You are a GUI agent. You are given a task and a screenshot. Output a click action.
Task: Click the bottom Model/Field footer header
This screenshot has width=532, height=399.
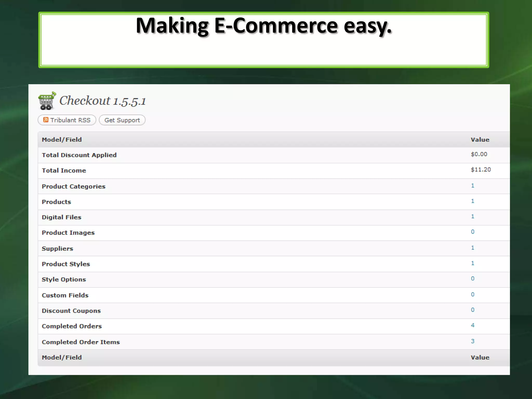point(62,357)
